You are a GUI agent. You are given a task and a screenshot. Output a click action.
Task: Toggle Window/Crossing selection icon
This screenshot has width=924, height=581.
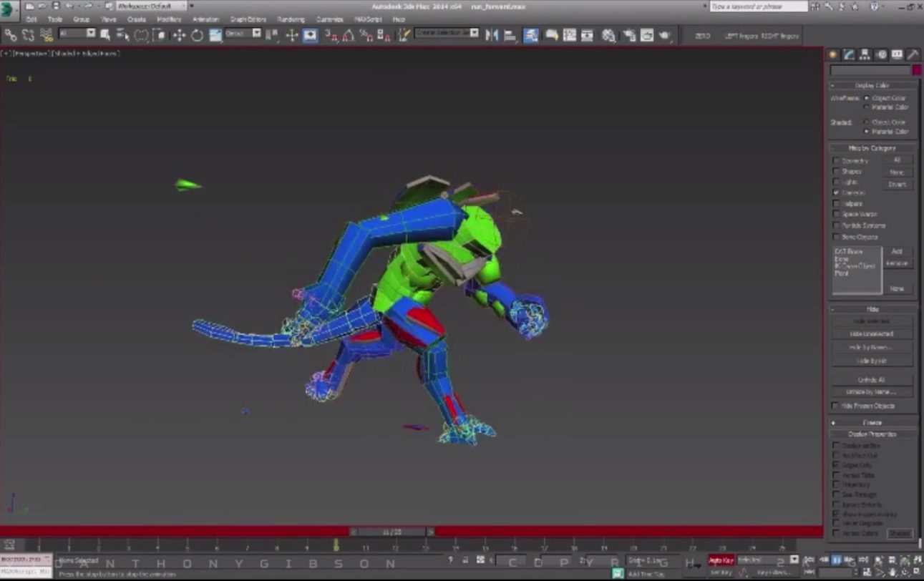click(159, 34)
